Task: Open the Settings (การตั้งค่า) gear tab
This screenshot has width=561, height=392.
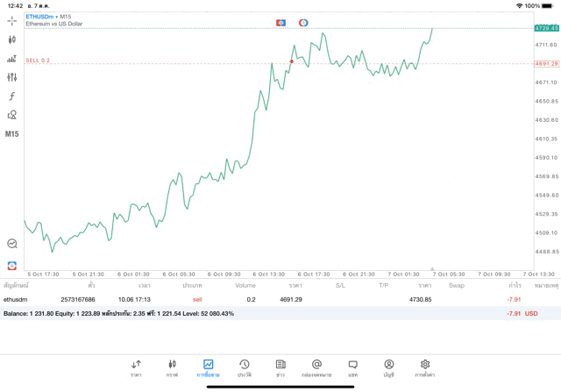Action: pos(425,367)
